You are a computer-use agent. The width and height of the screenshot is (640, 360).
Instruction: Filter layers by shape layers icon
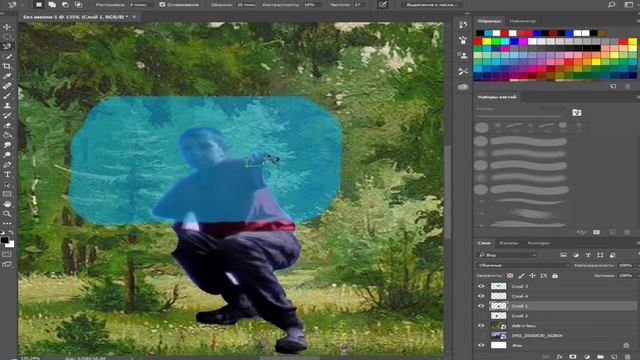click(x=600, y=255)
